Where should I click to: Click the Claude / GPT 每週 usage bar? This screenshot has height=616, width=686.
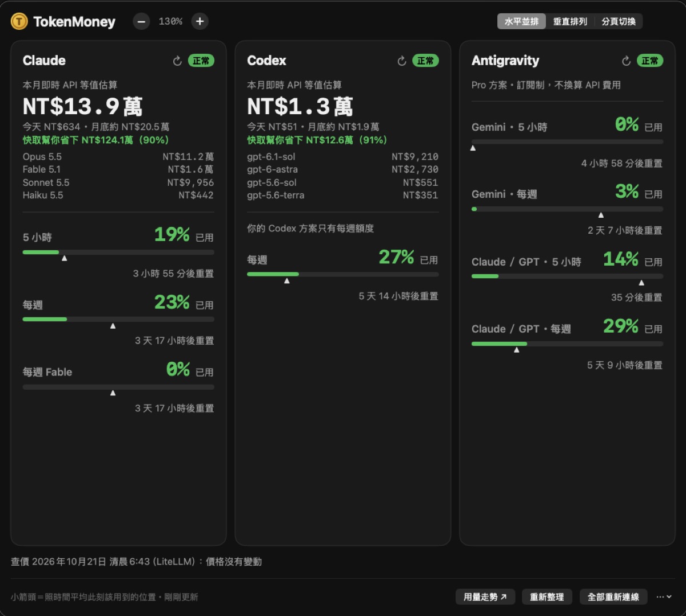point(567,344)
